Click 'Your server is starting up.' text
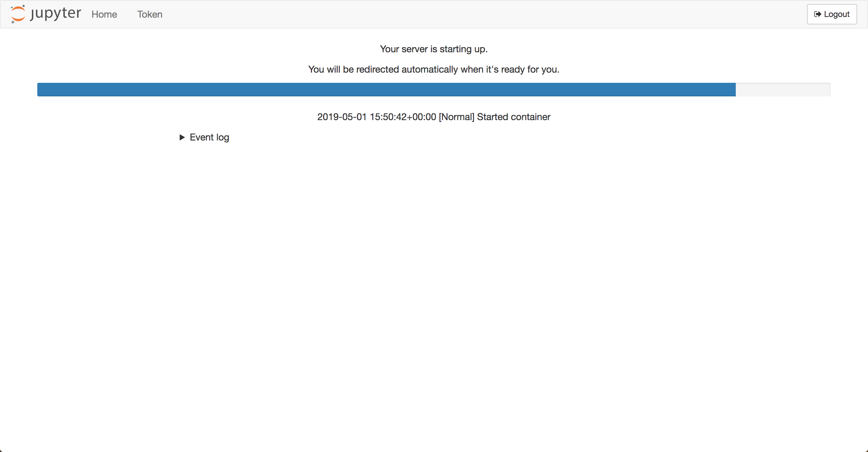868x452 pixels. pyautogui.click(x=434, y=49)
